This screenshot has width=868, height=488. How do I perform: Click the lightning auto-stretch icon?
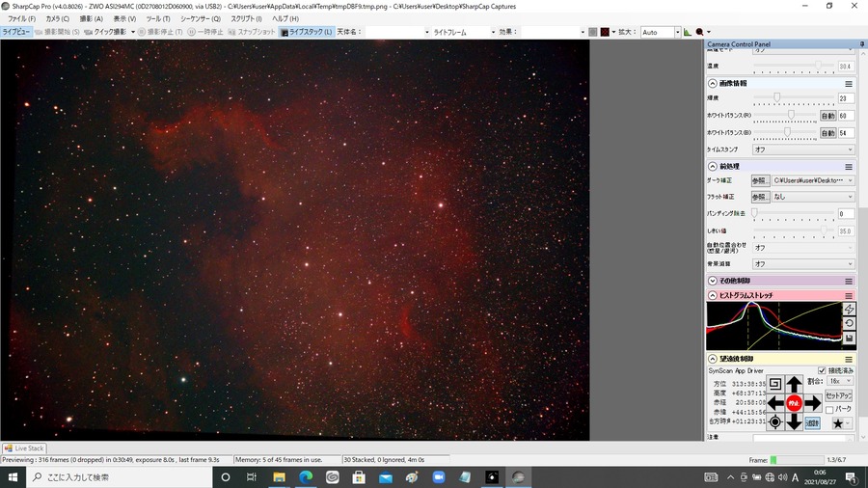point(849,309)
